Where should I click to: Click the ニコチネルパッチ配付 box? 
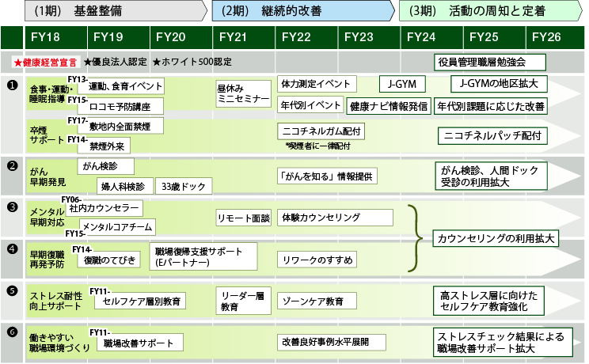click(492, 135)
